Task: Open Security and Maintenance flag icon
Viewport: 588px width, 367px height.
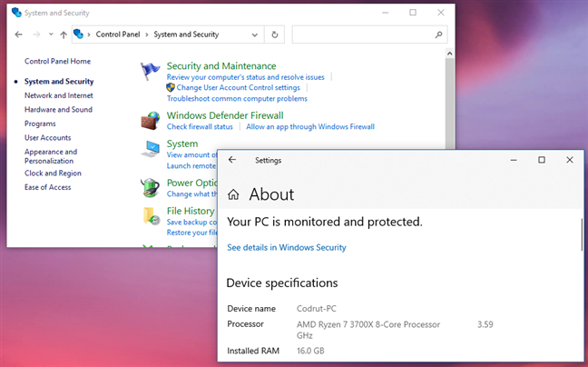Action: [x=150, y=71]
